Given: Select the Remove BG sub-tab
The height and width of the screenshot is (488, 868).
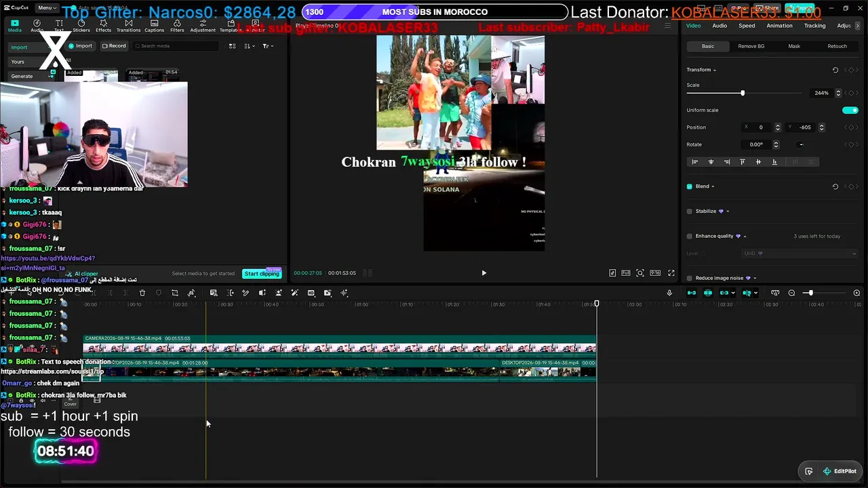Looking at the screenshot, I should click(x=751, y=46).
